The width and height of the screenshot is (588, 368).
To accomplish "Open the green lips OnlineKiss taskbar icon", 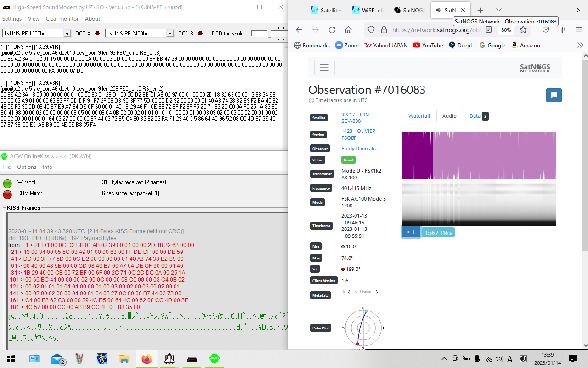I will 214,359.
